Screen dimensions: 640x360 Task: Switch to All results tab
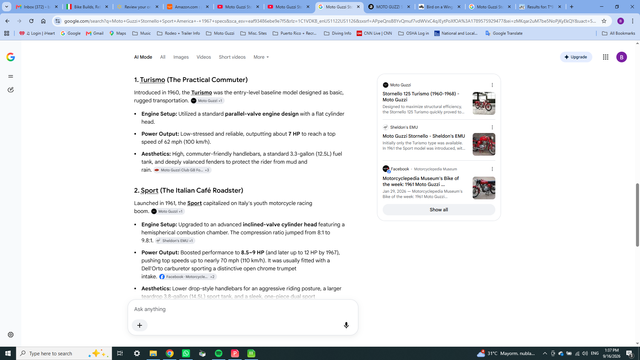click(x=162, y=57)
